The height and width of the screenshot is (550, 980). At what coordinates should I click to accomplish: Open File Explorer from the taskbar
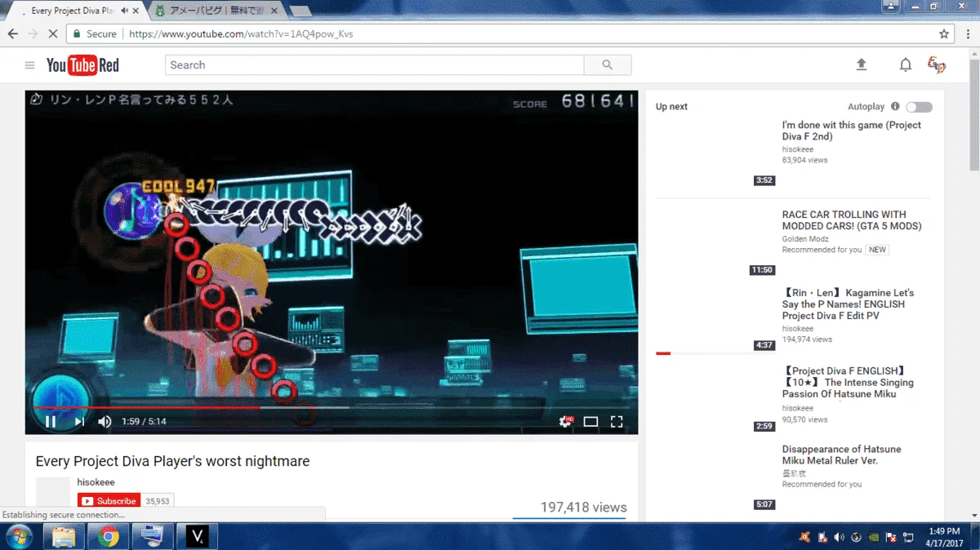64,536
